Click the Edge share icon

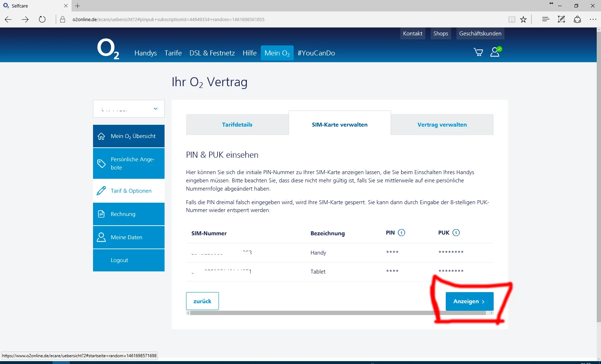click(x=577, y=19)
